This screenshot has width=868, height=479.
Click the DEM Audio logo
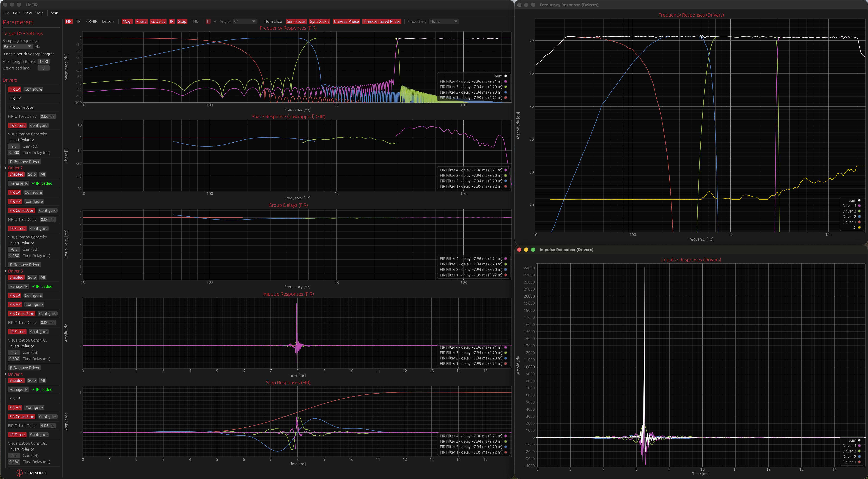pyautogui.click(x=32, y=473)
